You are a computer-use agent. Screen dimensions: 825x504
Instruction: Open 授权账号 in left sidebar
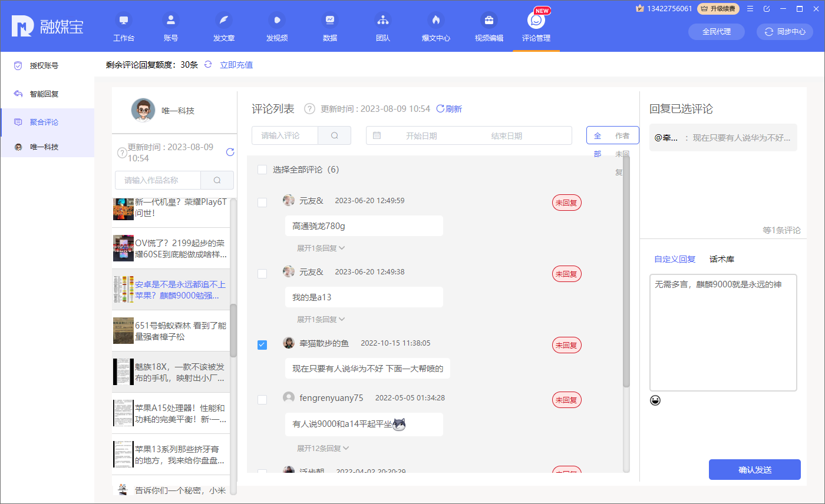click(x=47, y=66)
